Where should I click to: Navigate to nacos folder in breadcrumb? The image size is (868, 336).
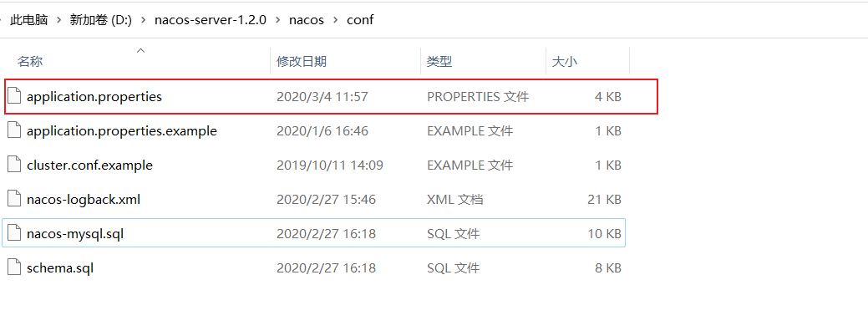pos(306,21)
